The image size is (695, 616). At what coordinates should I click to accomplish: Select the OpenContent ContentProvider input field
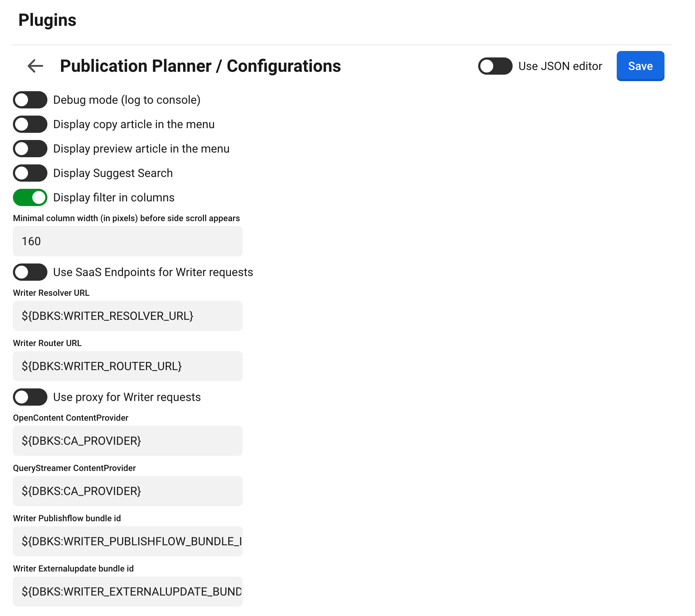(x=127, y=441)
